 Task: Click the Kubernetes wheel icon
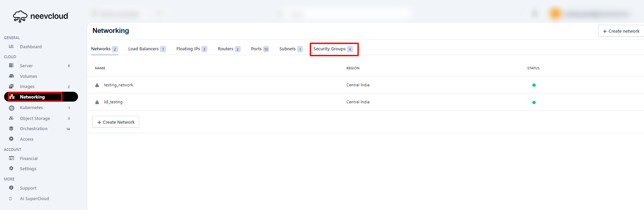pos(12,108)
